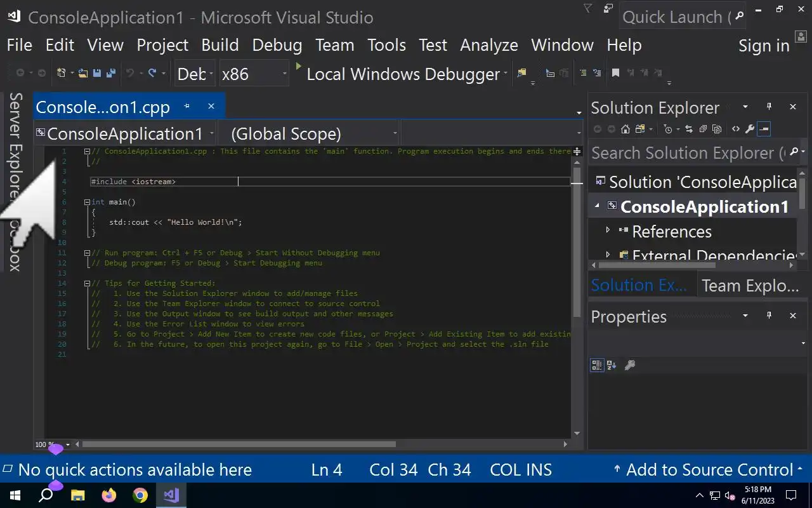Open the Solution Configurations Debug dropdown

(x=195, y=74)
